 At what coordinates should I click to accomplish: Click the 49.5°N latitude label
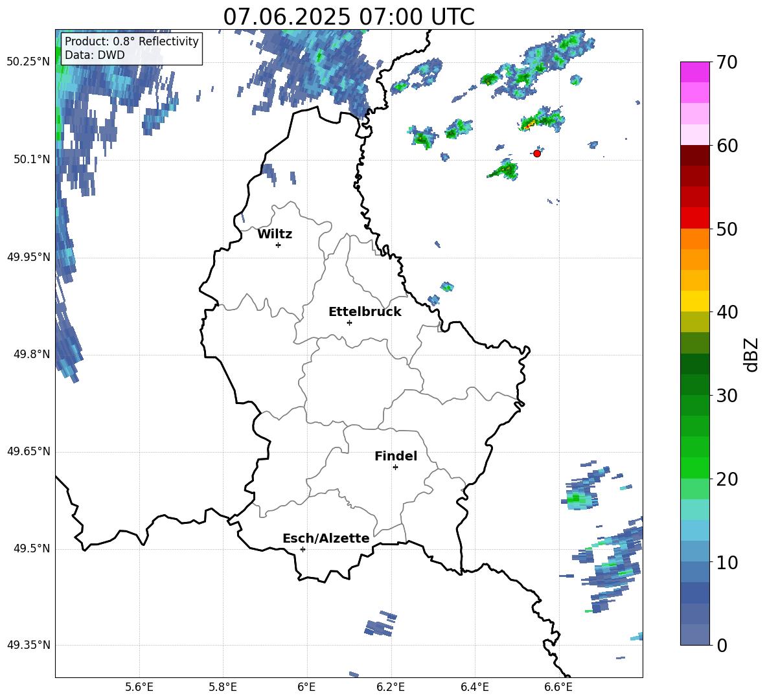(32, 548)
